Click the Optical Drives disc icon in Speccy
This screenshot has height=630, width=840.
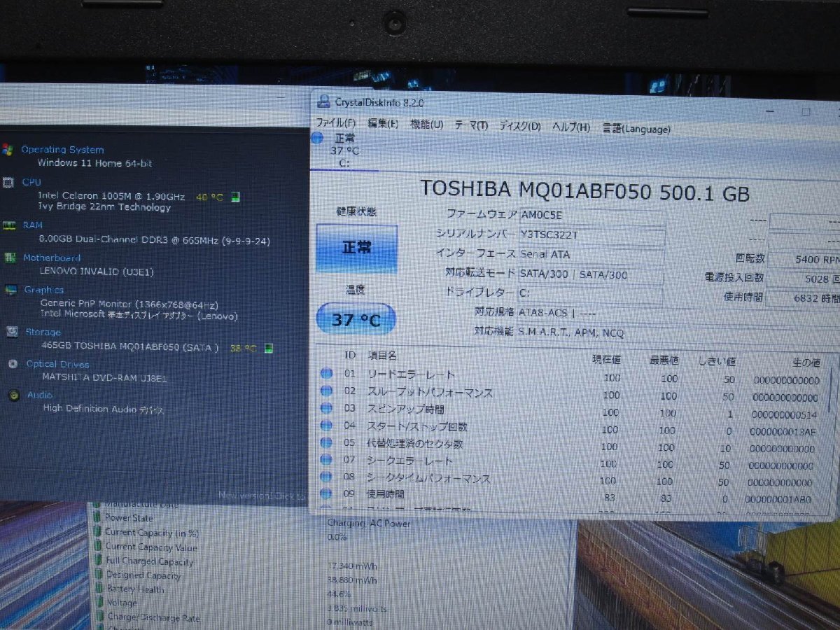coord(13,363)
